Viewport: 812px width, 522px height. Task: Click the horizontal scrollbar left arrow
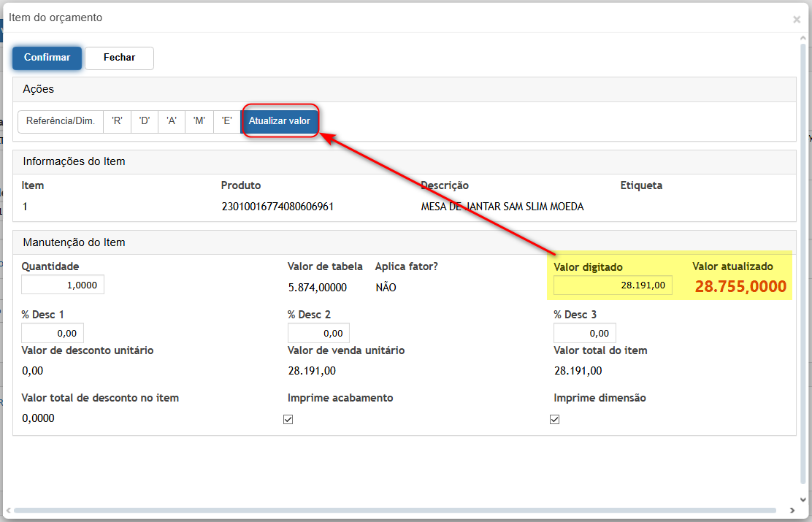[8, 510]
